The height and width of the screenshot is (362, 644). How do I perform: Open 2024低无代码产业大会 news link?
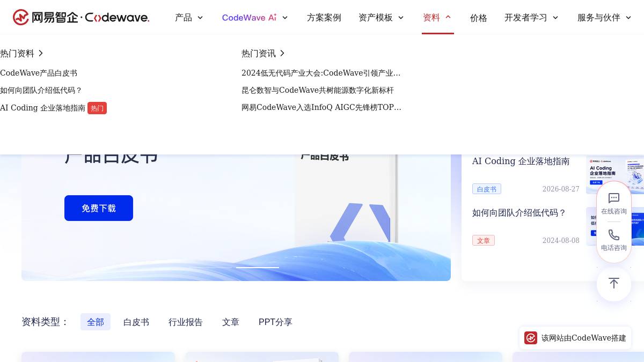(x=321, y=73)
